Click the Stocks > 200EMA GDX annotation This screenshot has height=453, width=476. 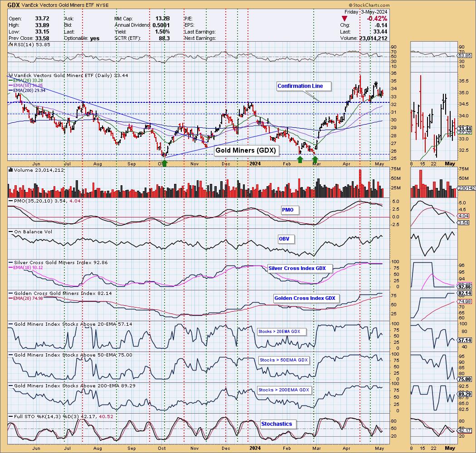point(283,390)
